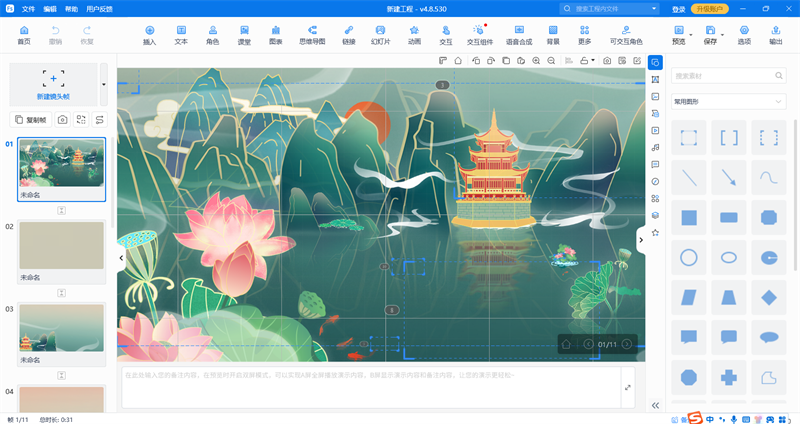This screenshot has height=424, width=800.
Task: Select the shapes panel icon in sidebar
Action: 656,63
